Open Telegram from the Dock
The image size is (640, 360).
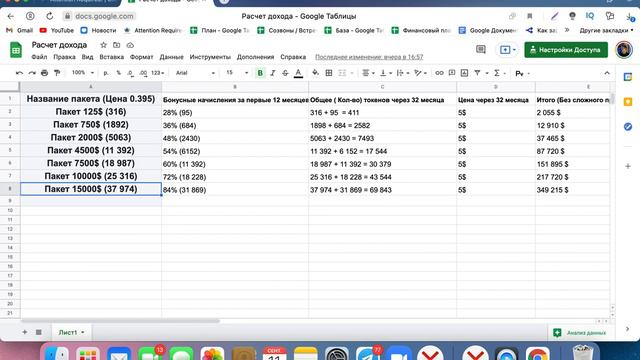click(367, 353)
